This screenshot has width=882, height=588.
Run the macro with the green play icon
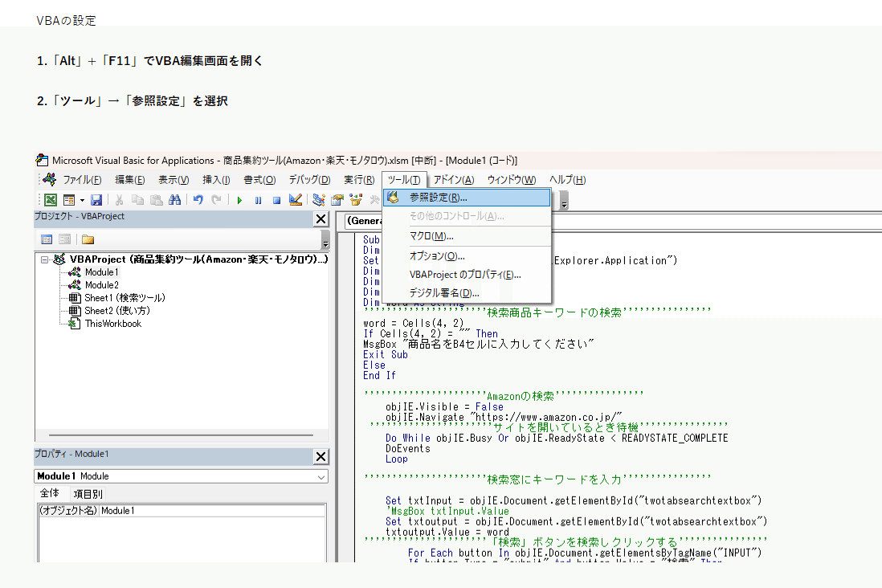[239, 200]
